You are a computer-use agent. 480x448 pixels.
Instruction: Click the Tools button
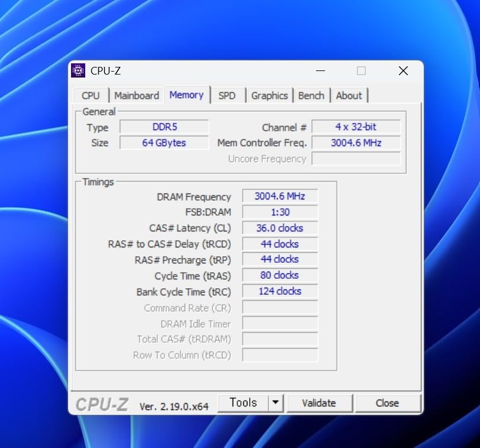click(x=243, y=402)
